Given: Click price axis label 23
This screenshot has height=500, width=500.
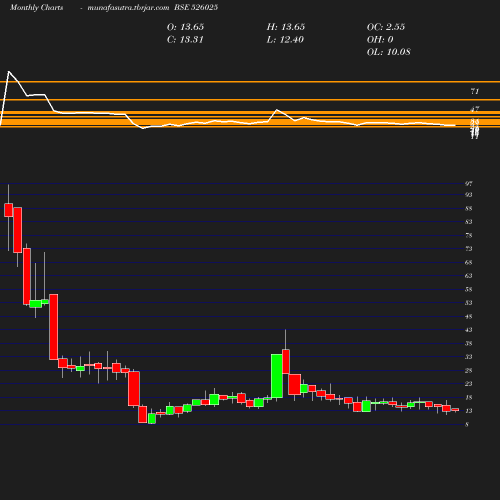Looking at the screenshot, I should [469, 384].
